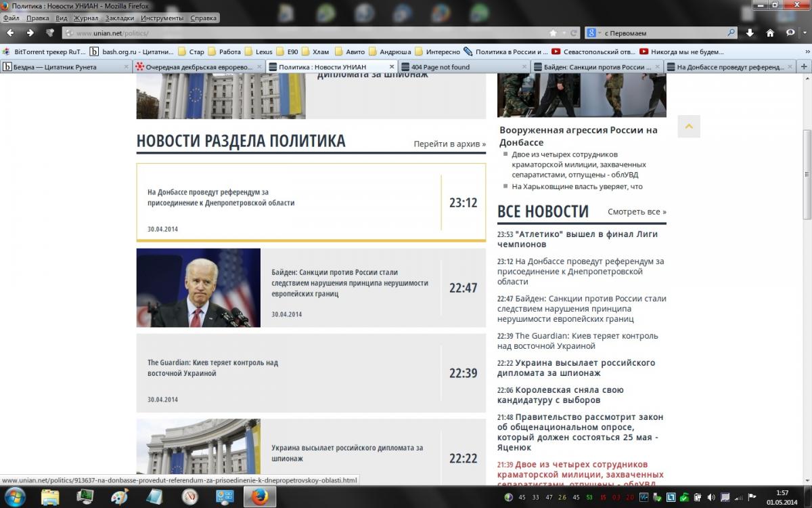This screenshot has width=812, height=508.
Task: Open the Downloads arrow button
Action: tap(750, 33)
